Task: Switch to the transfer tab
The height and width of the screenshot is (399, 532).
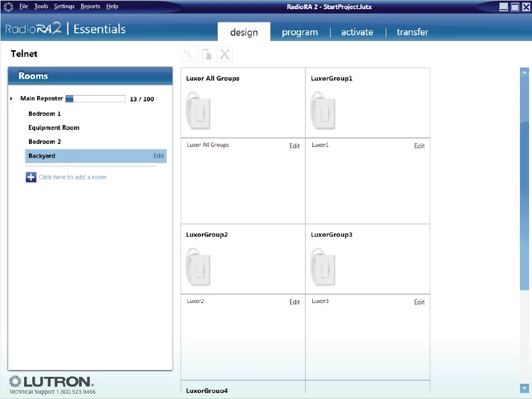Action: point(412,32)
